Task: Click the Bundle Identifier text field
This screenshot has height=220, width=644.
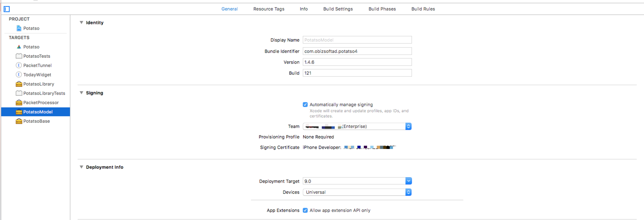Action: coord(357,51)
